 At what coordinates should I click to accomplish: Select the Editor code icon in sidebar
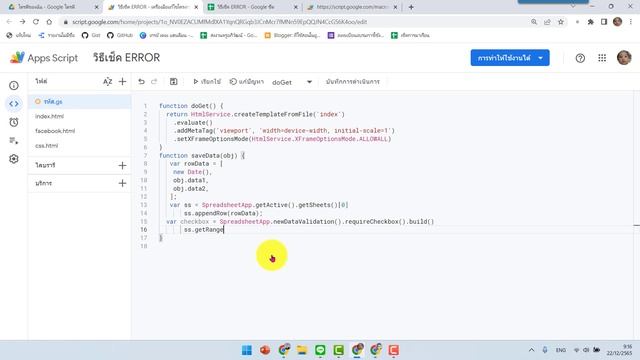(14, 104)
